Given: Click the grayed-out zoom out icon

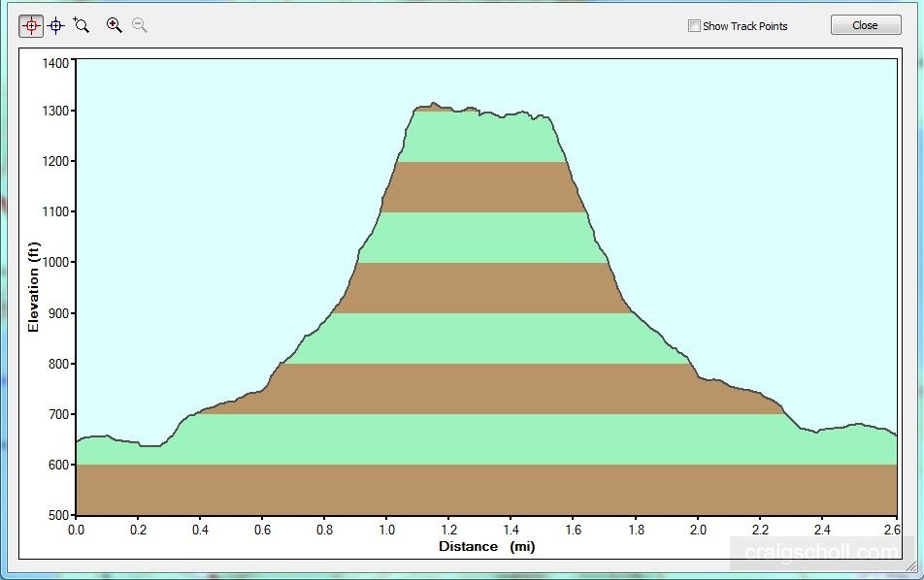Looking at the screenshot, I should 139,24.
